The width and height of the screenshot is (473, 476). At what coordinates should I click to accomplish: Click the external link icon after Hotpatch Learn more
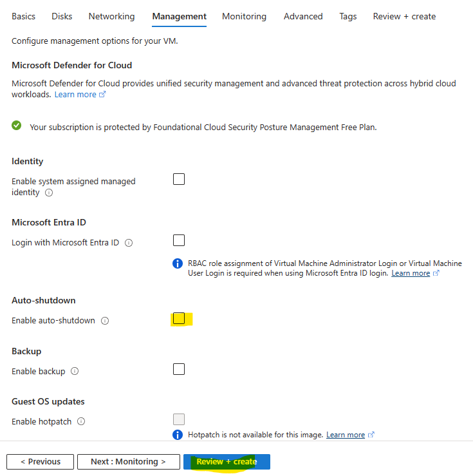click(371, 435)
